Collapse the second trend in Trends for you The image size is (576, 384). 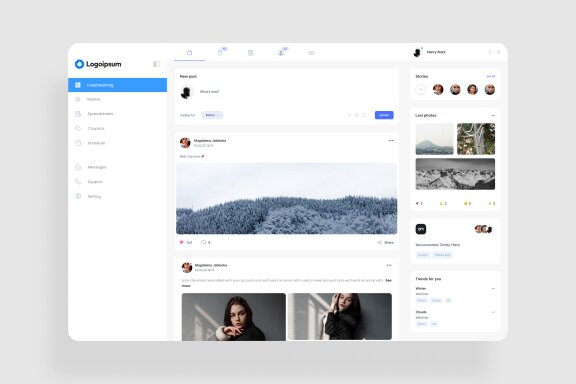[x=493, y=312]
